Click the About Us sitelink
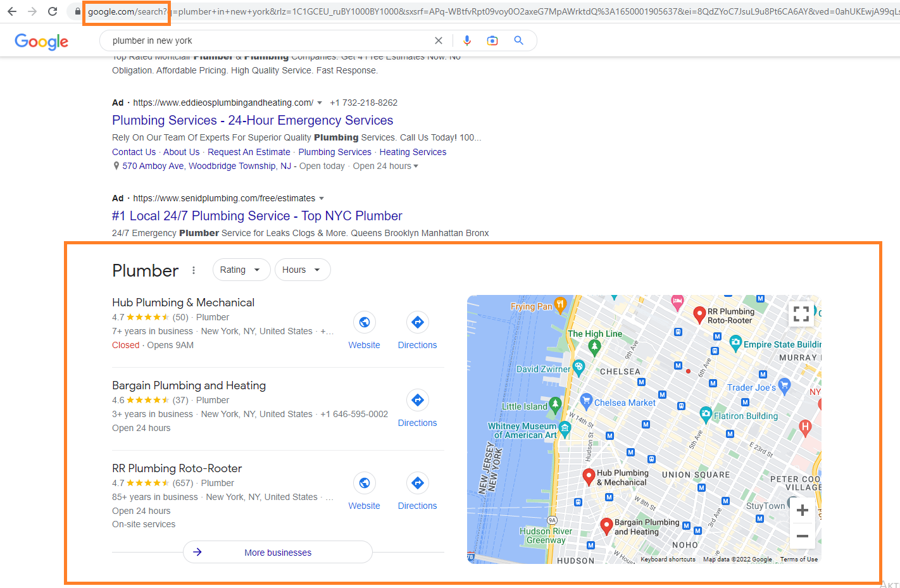Screen dimensions: 900x588 coord(181,152)
